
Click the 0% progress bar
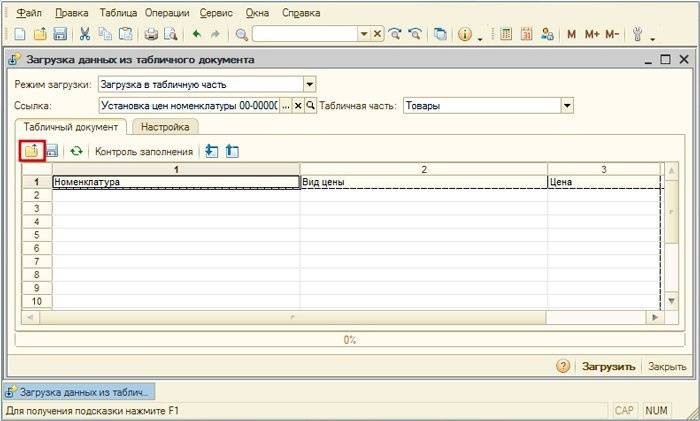[350, 340]
